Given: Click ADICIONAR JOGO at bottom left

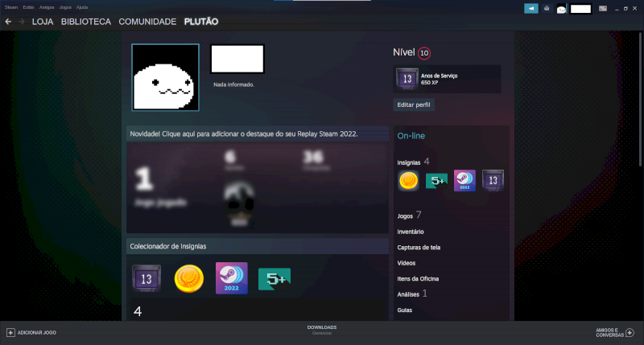Looking at the screenshot, I should click(x=36, y=333).
